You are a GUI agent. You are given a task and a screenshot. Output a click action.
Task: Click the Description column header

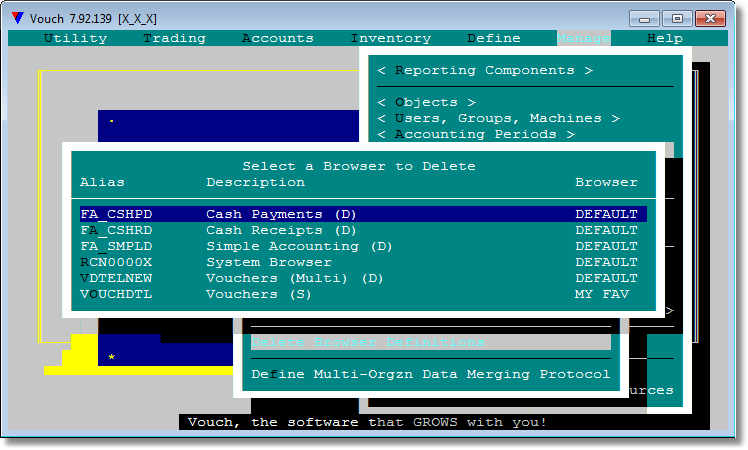(x=255, y=182)
